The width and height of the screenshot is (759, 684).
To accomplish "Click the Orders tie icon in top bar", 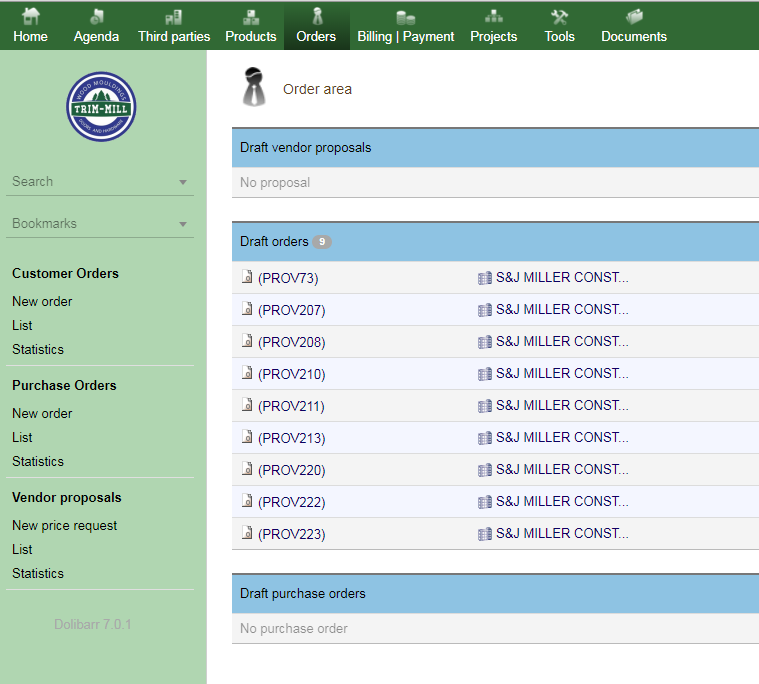I will 317,16.
